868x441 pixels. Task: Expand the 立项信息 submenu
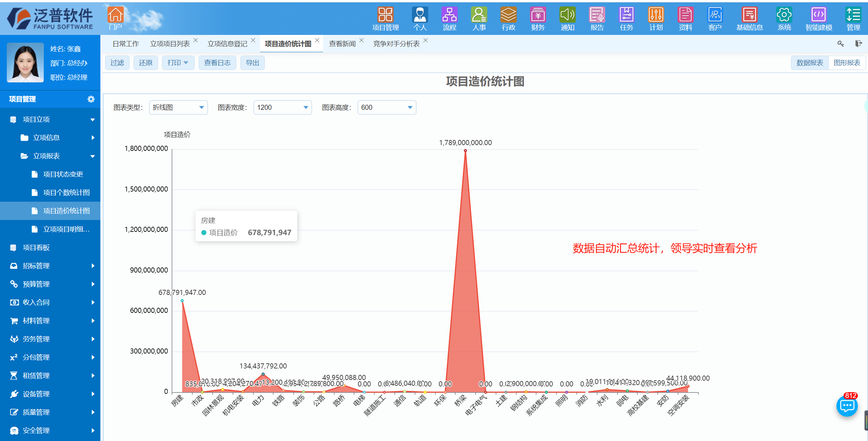[50, 138]
